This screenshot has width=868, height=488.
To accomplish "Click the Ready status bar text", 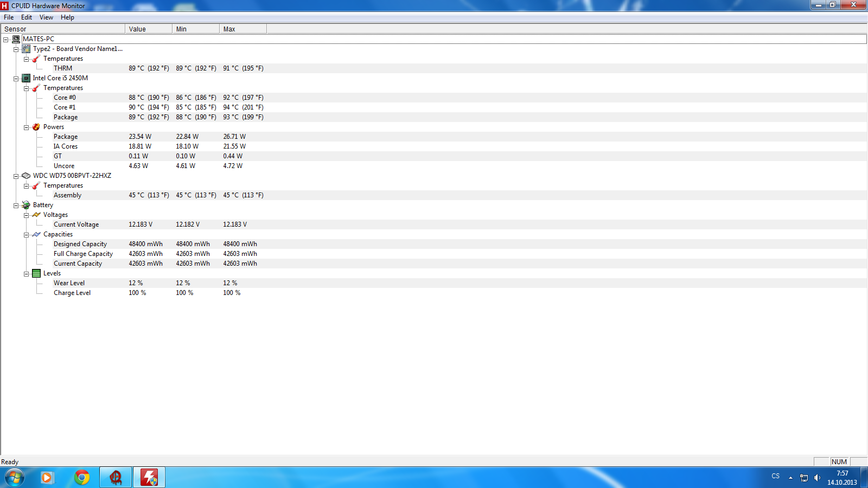I will [x=10, y=462].
